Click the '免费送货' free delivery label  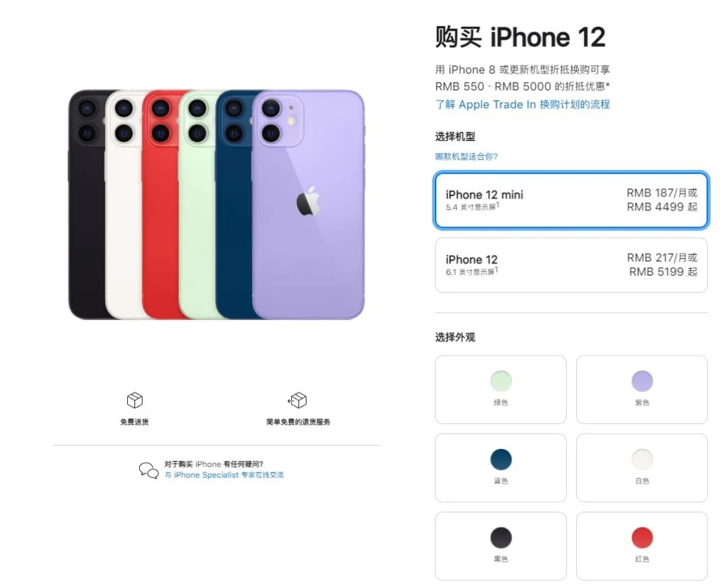point(134,422)
